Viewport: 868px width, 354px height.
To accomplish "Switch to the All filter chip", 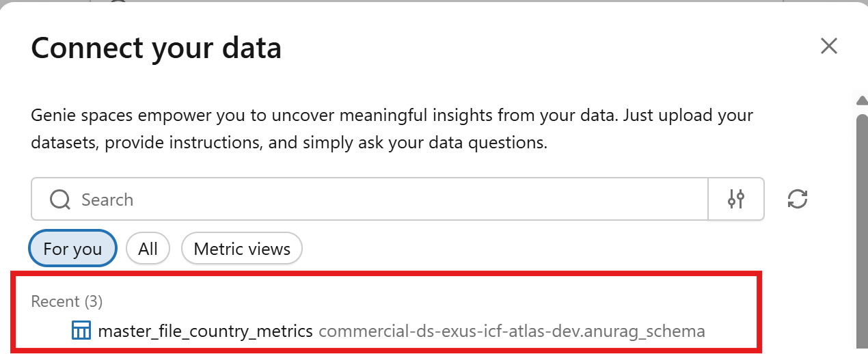I will pos(148,249).
